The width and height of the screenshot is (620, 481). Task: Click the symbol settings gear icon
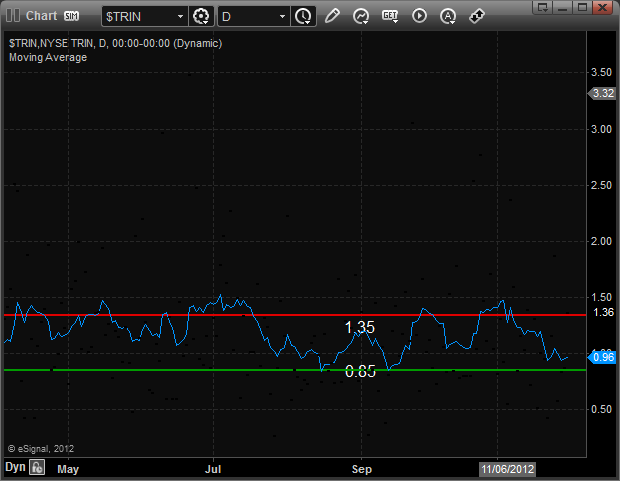[x=201, y=16]
